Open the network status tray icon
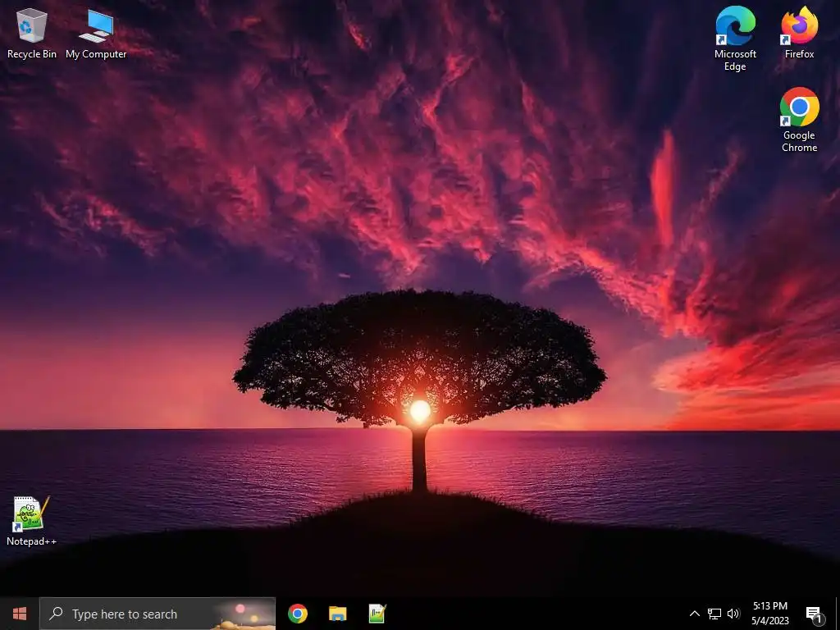 [714, 614]
